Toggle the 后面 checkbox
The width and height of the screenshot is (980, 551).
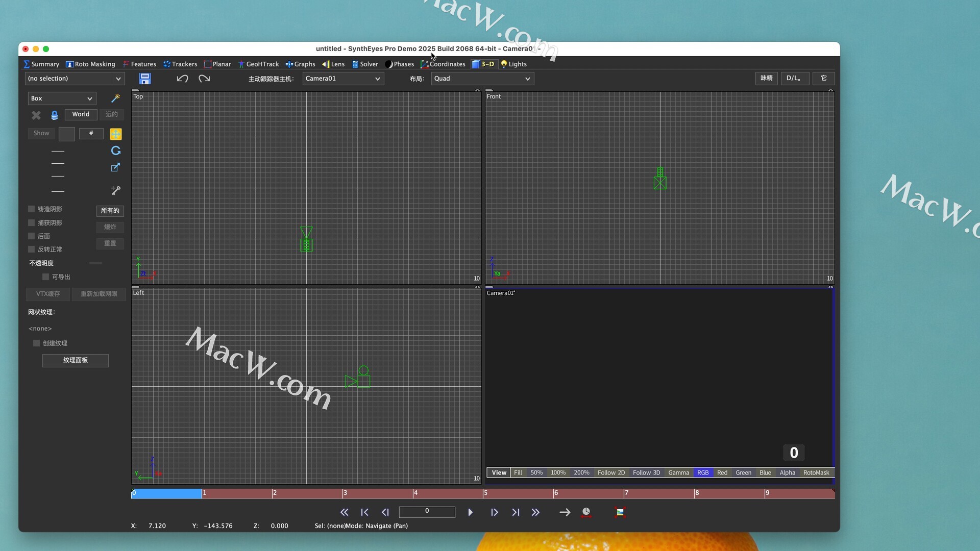click(32, 236)
